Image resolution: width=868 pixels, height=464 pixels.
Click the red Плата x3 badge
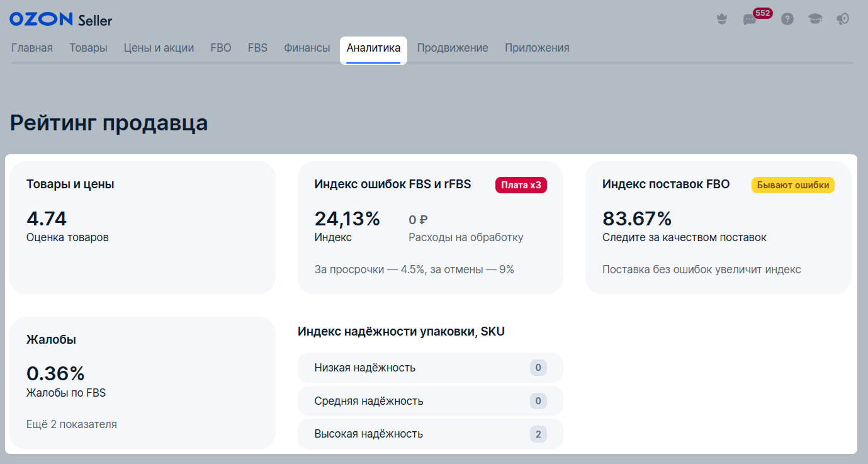(521, 185)
